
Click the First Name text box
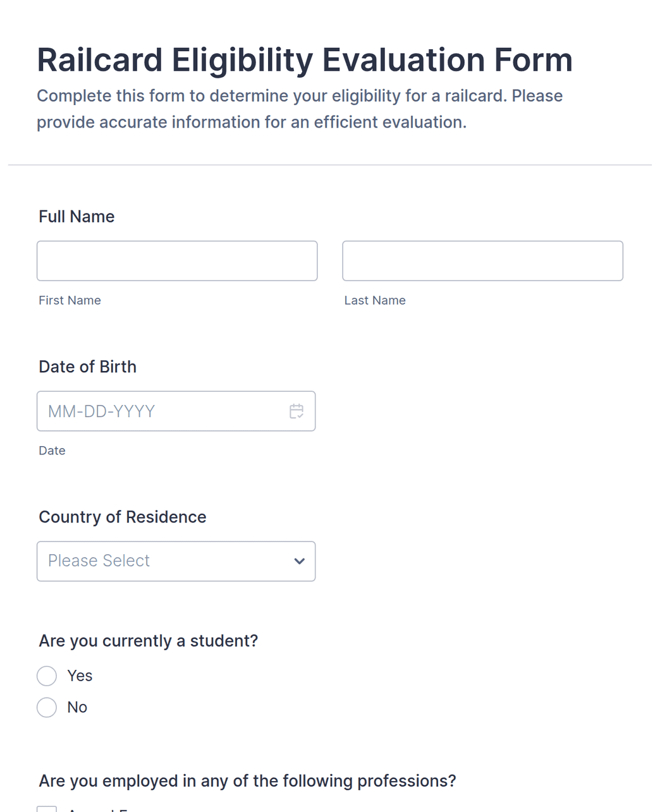point(177,261)
